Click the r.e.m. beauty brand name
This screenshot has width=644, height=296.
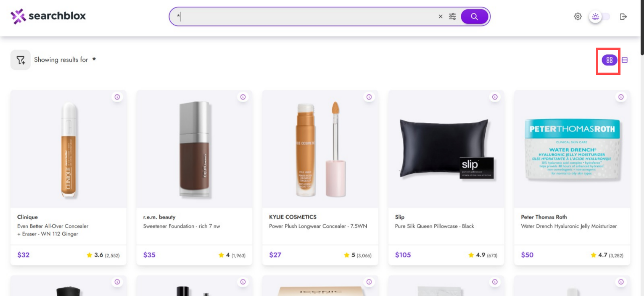click(159, 217)
